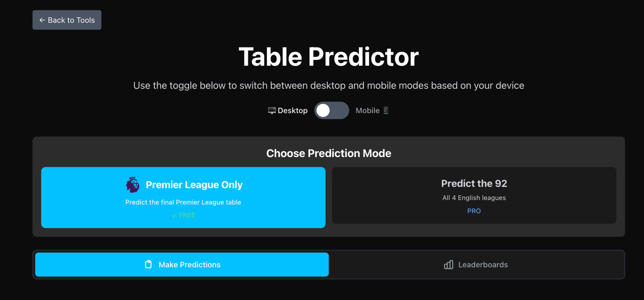Switch to the Leaderboards tab
This screenshot has height=300, width=644.
click(x=476, y=264)
